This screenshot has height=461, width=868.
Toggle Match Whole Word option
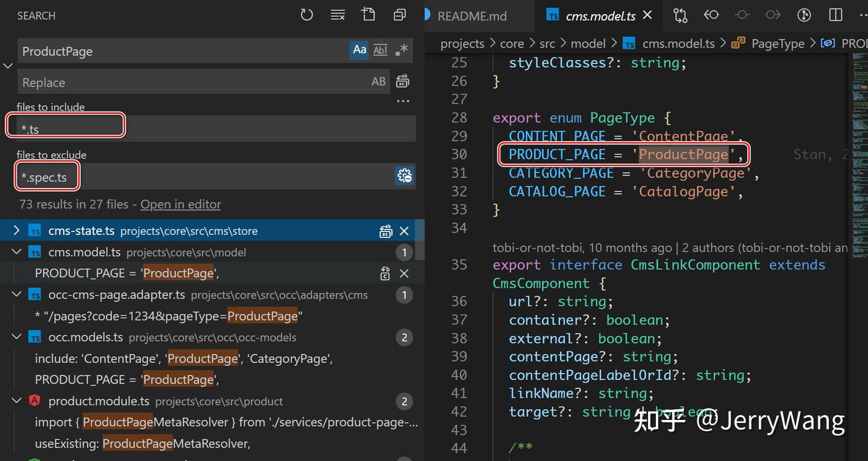[x=380, y=51]
